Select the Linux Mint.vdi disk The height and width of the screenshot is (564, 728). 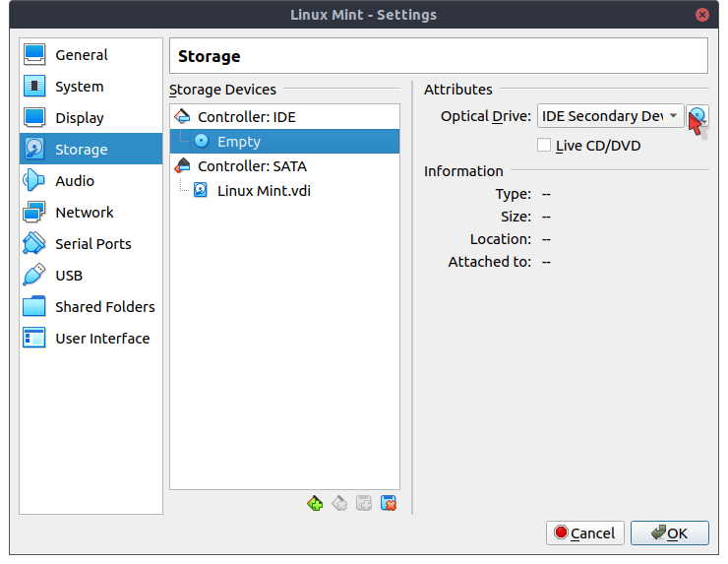pyautogui.click(x=263, y=191)
